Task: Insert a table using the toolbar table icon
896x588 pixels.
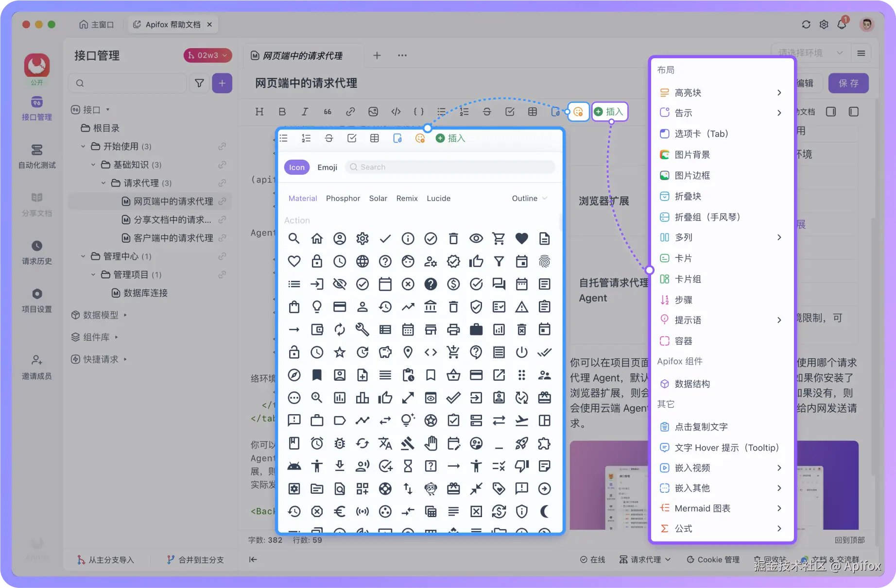Action: click(533, 111)
